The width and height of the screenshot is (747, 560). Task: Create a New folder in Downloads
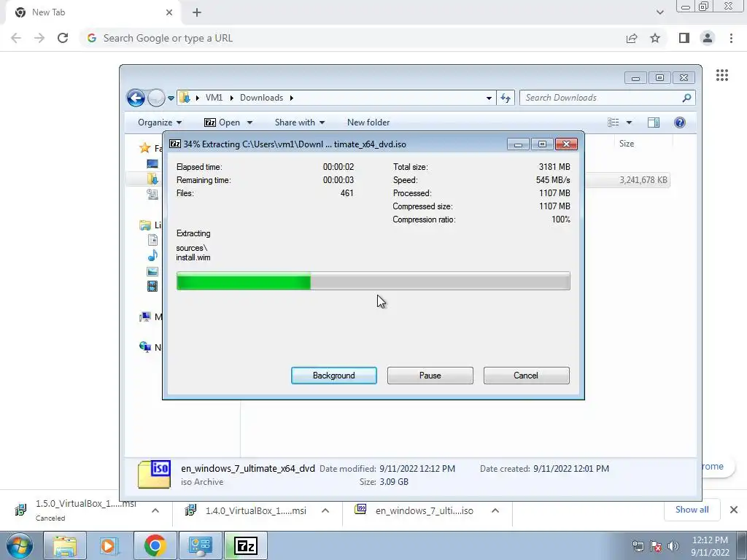pyautogui.click(x=368, y=122)
